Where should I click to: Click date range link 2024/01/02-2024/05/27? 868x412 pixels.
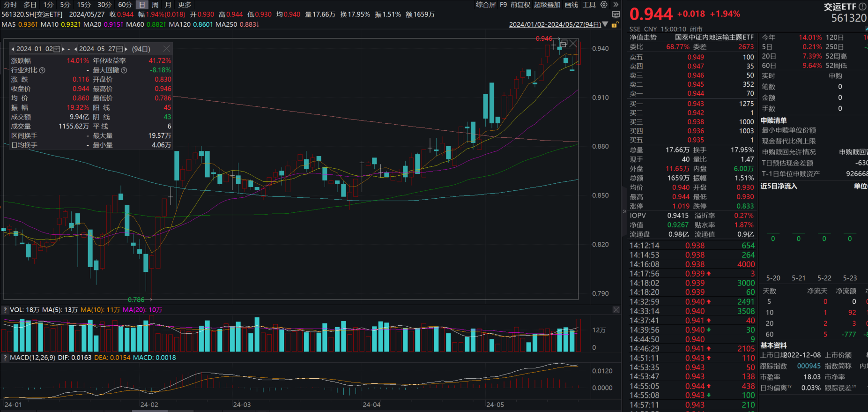555,24
